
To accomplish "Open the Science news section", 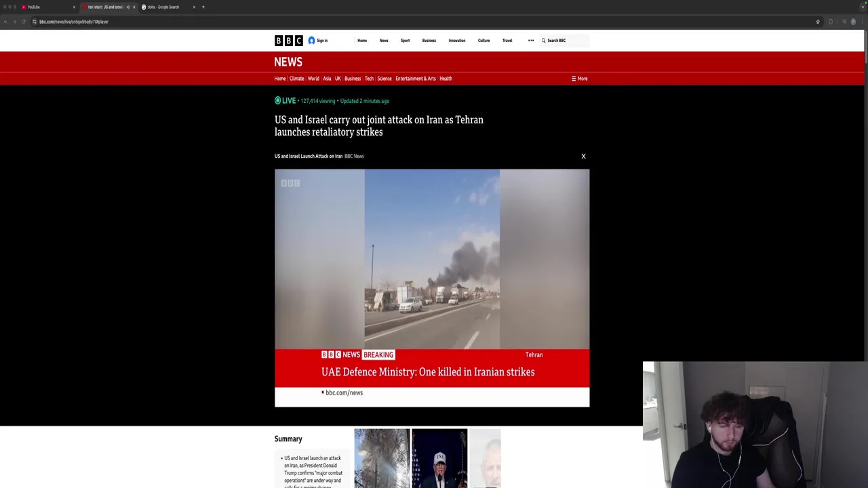I will pos(384,79).
